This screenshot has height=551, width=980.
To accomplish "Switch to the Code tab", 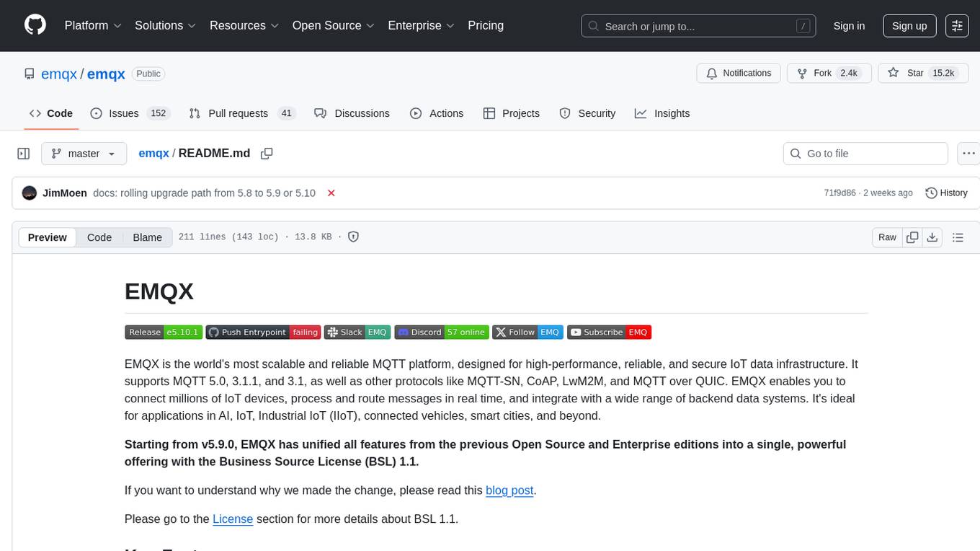I will point(51,113).
